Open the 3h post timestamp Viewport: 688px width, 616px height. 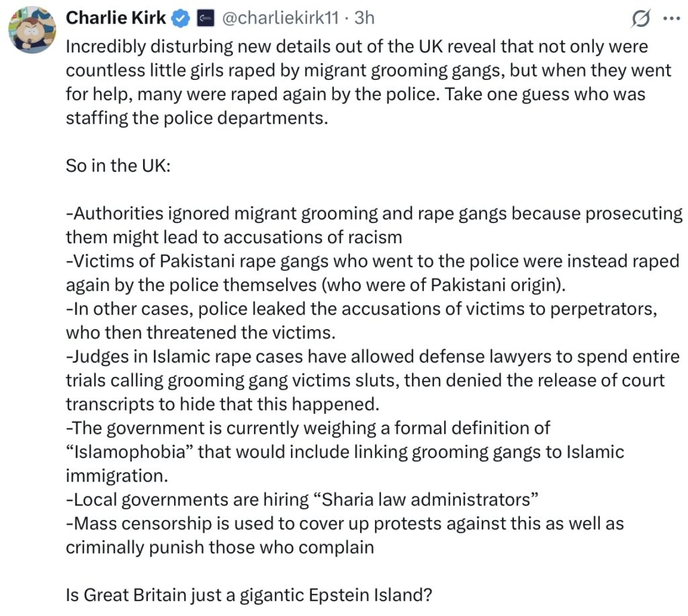tap(364, 18)
